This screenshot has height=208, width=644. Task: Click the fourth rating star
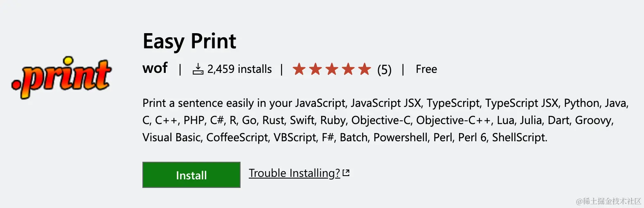point(348,69)
